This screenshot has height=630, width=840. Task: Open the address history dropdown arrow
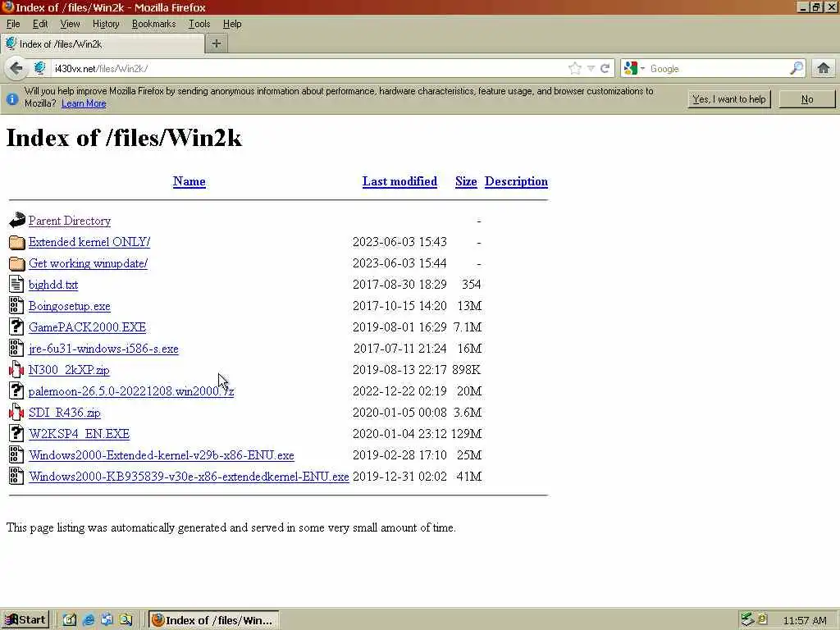point(591,68)
